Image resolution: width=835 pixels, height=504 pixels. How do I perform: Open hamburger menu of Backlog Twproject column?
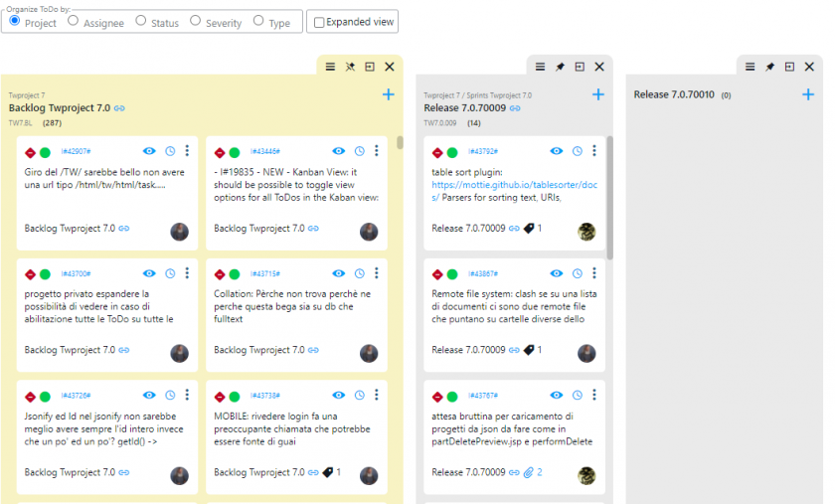tap(331, 67)
